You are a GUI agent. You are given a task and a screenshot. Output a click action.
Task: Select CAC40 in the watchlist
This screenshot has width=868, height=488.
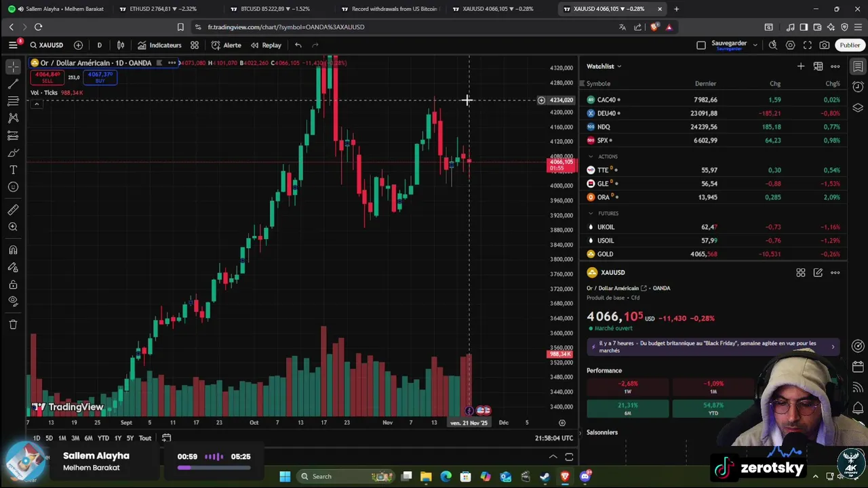coord(713,100)
